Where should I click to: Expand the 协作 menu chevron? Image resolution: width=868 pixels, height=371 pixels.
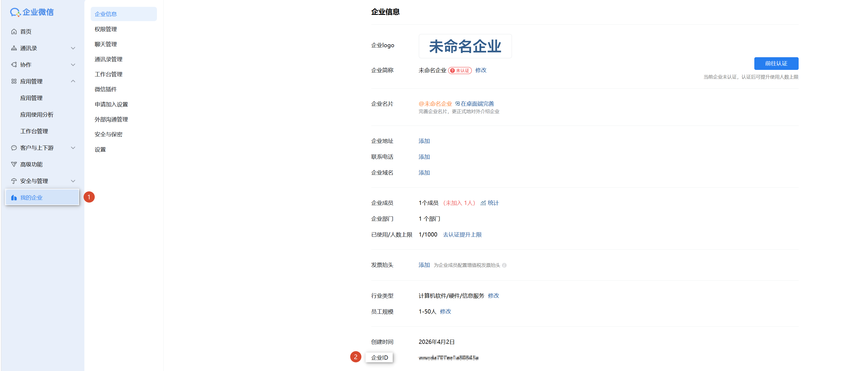tap(73, 65)
